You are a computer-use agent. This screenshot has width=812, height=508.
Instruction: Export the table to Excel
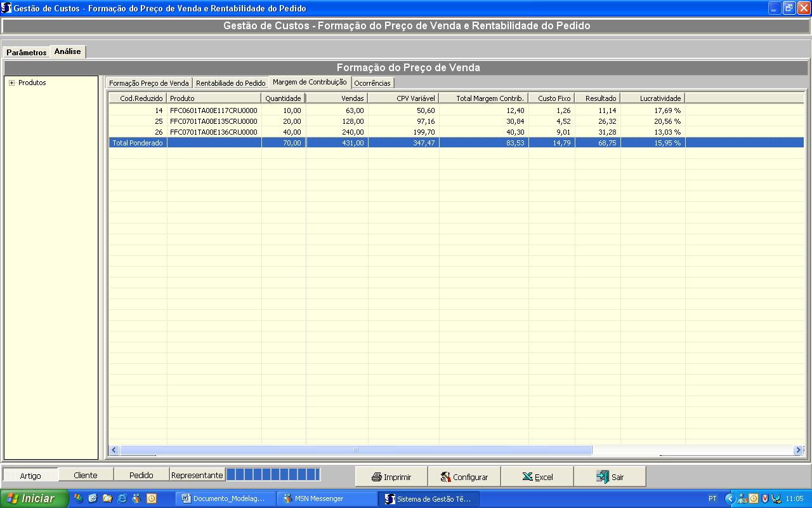point(537,477)
